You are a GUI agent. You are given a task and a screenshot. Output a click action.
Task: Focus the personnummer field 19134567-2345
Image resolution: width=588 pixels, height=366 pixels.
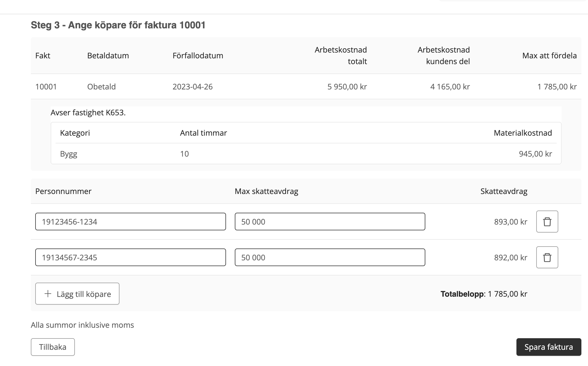click(130, 257)
